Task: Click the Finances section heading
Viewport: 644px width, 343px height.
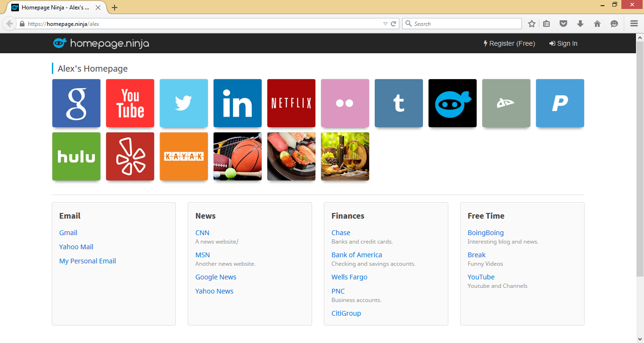Action: [x=348, y=216]
